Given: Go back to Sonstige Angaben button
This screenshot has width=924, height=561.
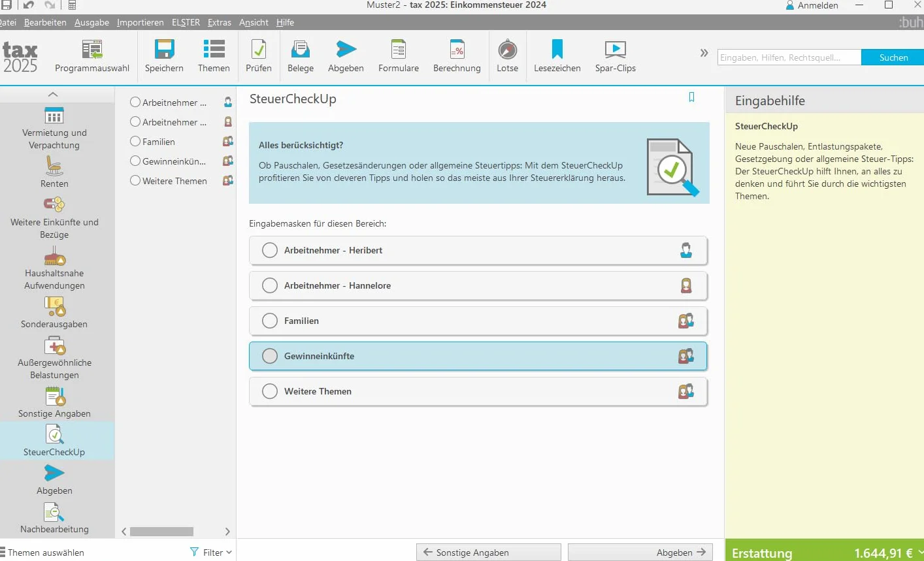Looking at the screenshot, I should (x=489, y=553).
